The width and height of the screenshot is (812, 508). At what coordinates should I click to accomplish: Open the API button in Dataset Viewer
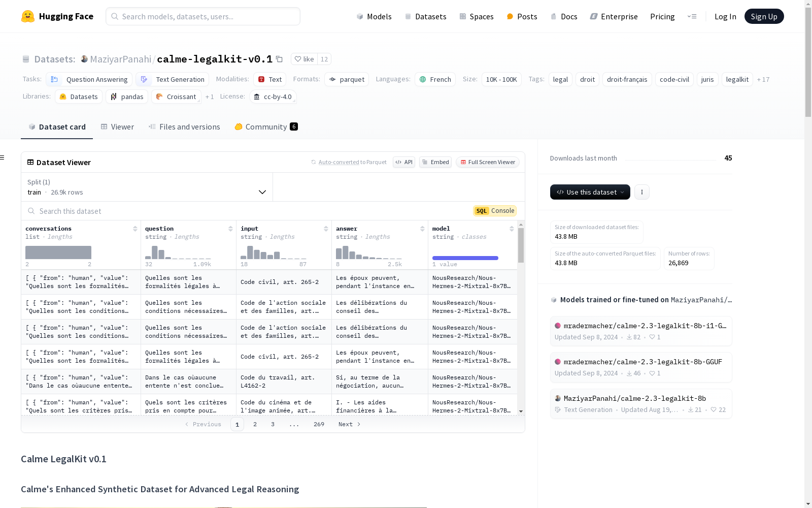[404, 162]
